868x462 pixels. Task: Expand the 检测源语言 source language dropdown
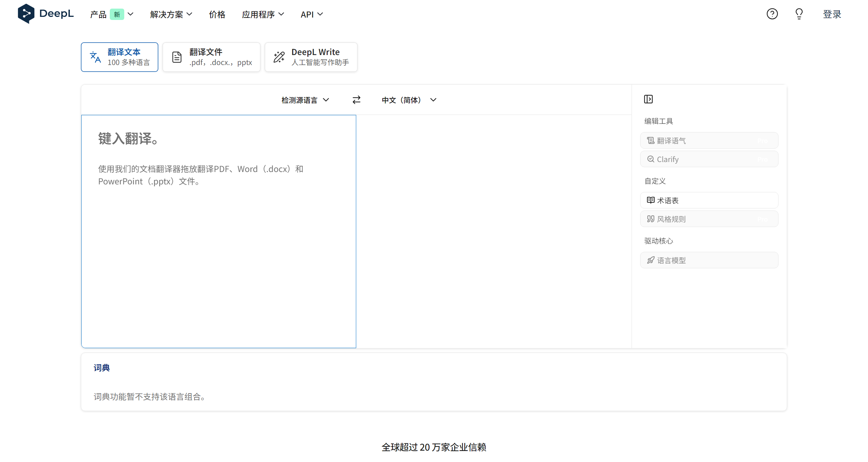[x=305, y=100]
